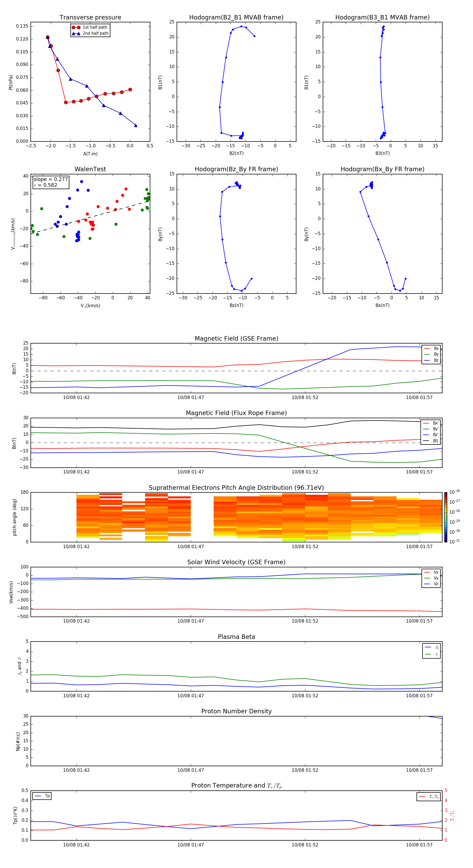Click "10/08 01:57" tick under Proton Temperature plot

419,845
